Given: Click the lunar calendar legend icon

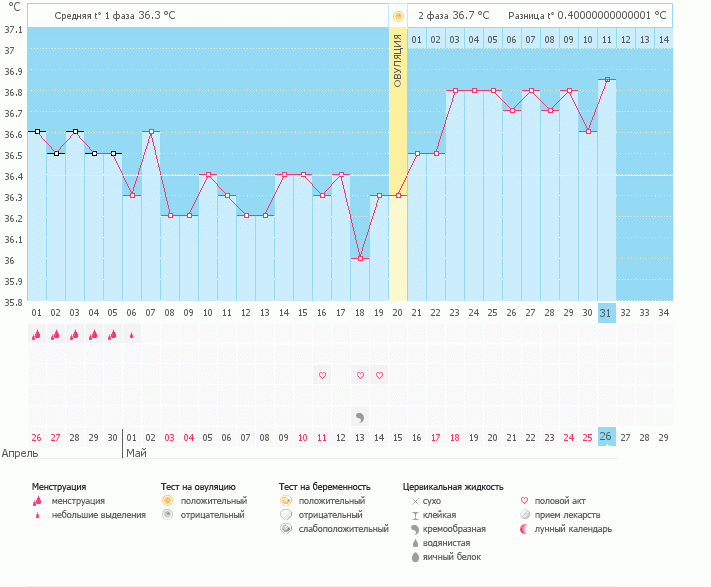Looking at the screenshot, I should 526,529.
